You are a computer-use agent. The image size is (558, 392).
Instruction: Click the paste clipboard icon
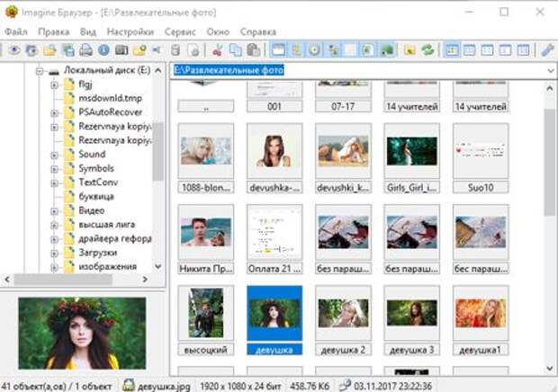tap(253, 50)
